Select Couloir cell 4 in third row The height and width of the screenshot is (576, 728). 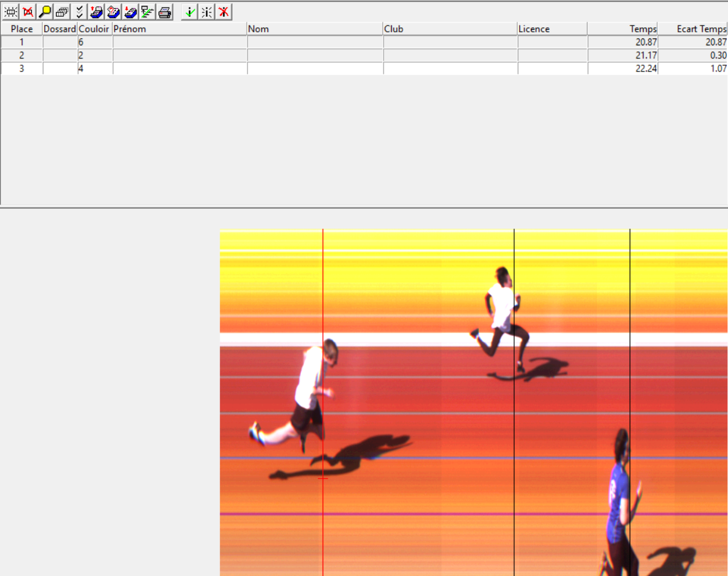(94, 69)
